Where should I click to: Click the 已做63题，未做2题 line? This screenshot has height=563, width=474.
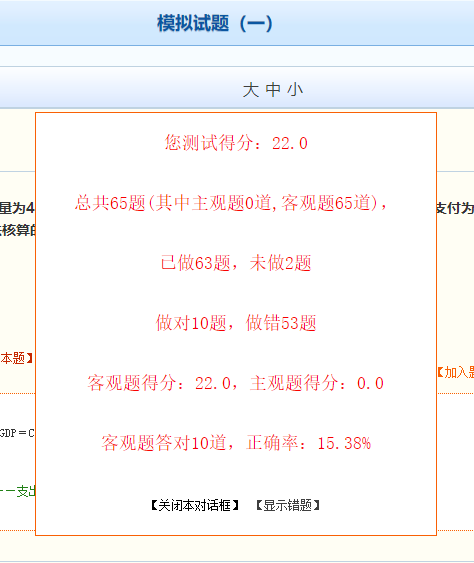pyautogui.click(x=236, y=262)
